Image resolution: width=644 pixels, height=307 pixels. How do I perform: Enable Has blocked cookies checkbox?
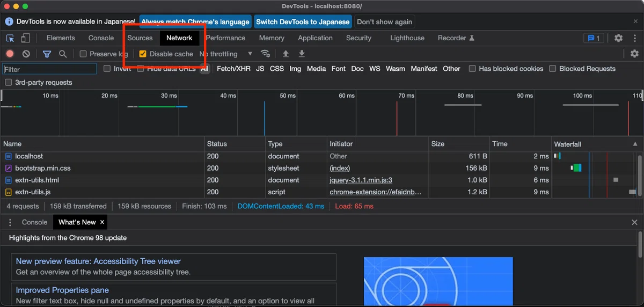(472, 69)
